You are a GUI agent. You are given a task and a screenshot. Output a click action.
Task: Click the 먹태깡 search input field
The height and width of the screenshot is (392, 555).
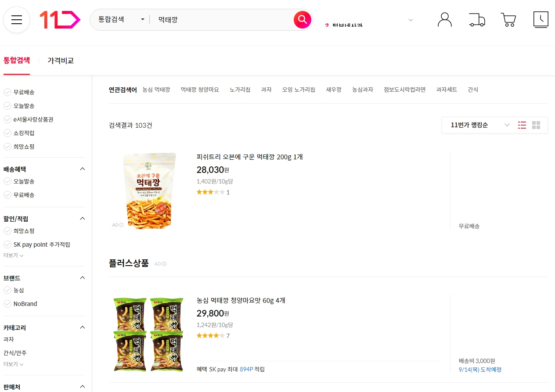[220, 19]
